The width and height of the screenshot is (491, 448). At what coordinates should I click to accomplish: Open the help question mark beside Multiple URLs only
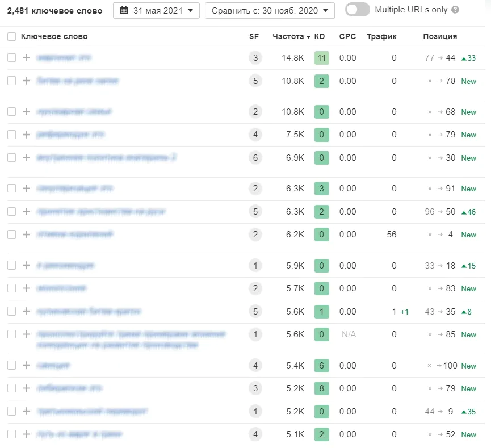tap(455, 10)
